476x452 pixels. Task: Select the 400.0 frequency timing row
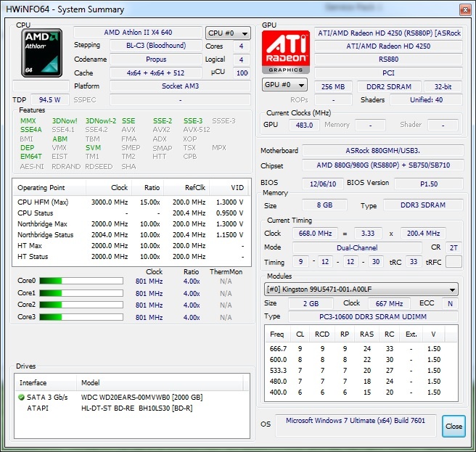click(x=361, y=393)
